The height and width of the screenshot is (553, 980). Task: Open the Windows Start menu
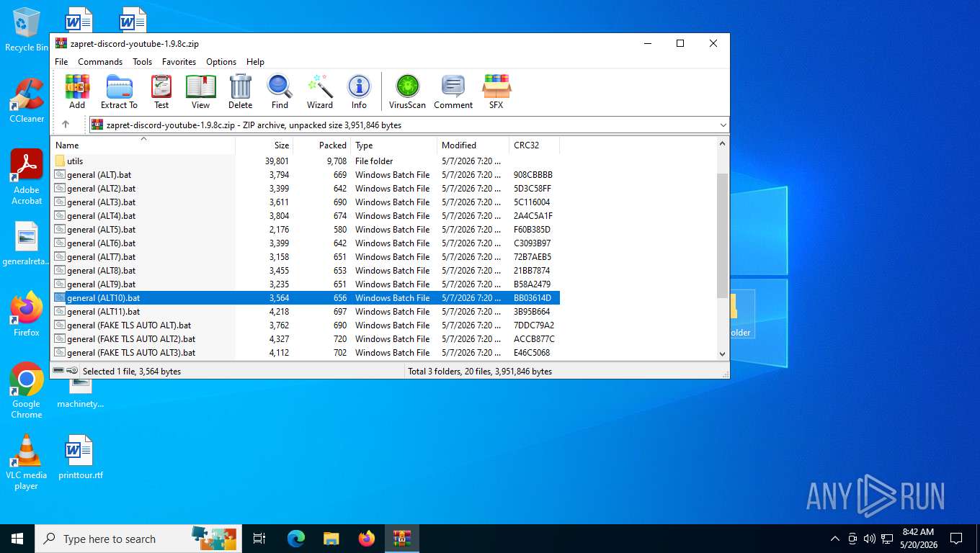pos(17,539)
